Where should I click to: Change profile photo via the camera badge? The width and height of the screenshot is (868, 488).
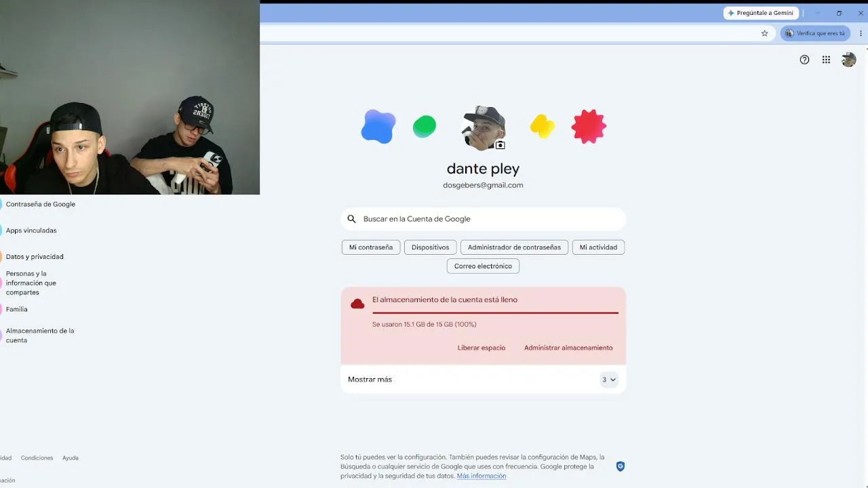(x=500, y=145)
